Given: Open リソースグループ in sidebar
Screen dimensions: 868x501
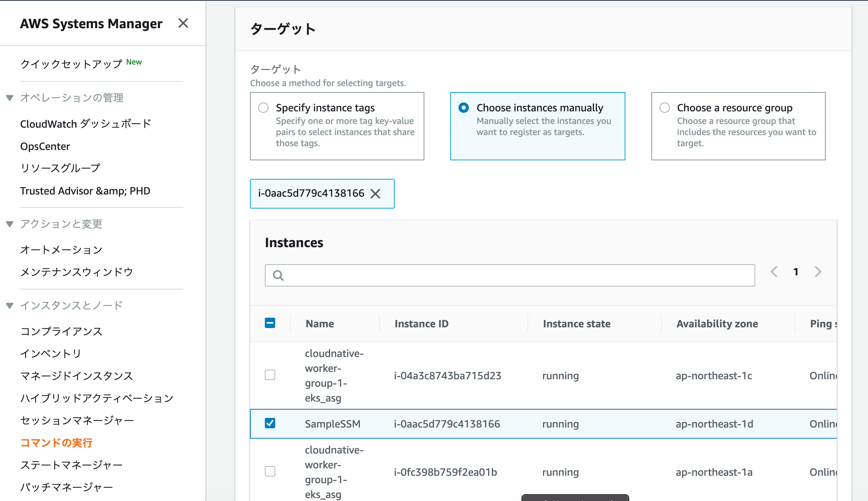Looking at the screenshot, I should click(60, 168).
